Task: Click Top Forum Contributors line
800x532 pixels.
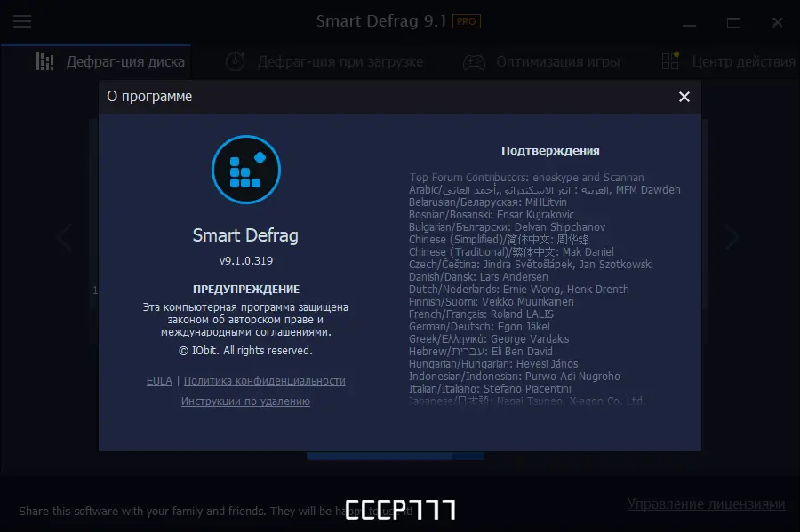Action: (x=526, y=178)
